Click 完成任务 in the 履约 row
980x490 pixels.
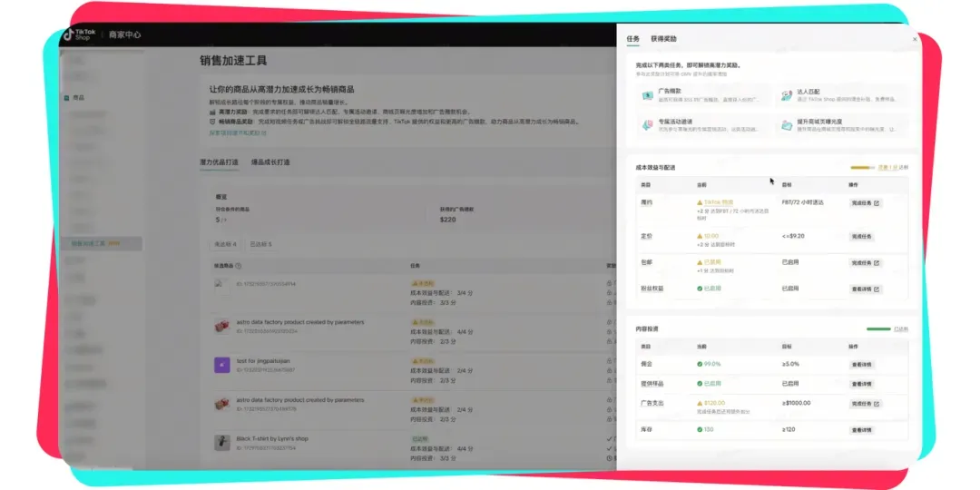click(866, 203)
